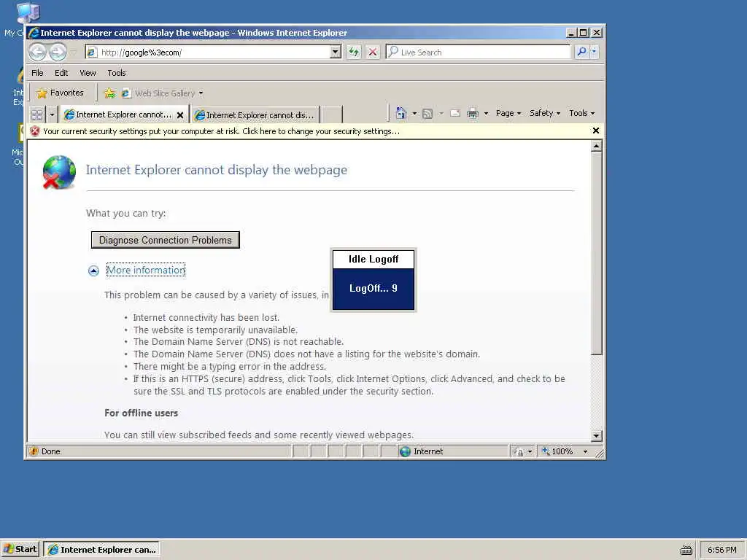Open the Tools command bar menu
Screen dimensions: 747x560
coord(581,113)
